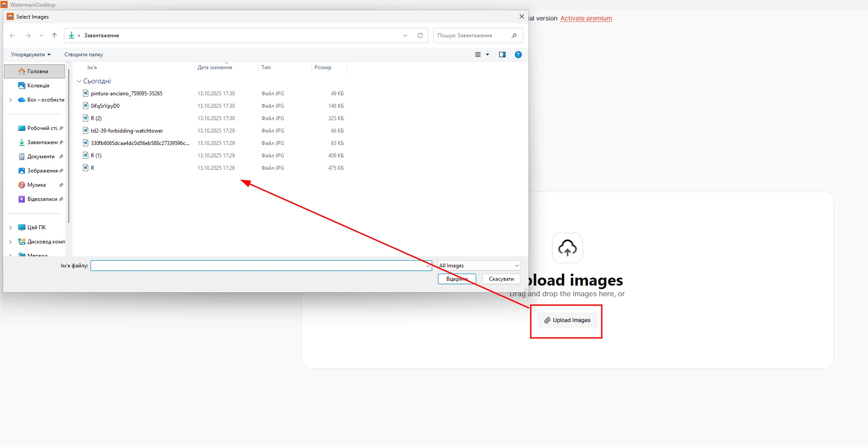Select the file R (2) in the list
This screenshot has width=868, height=447.
(x=97, y=118)
